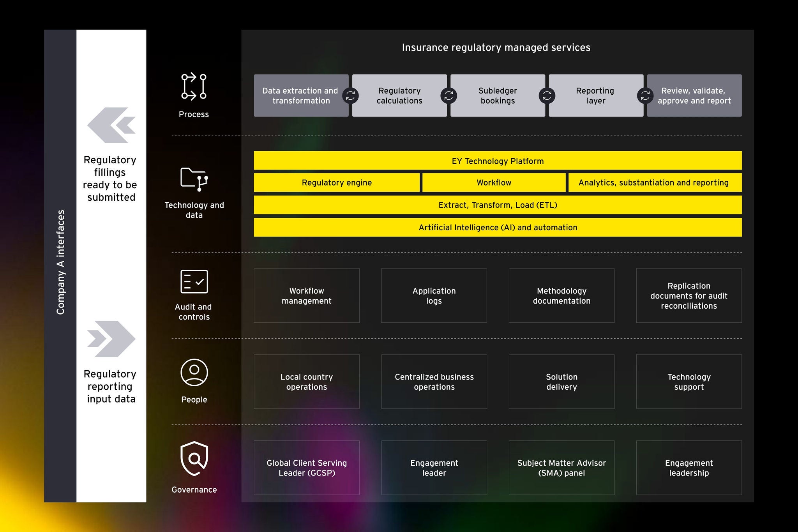The image size is (798, 532).
Task: Click Regulatory fillings ready to be submitted text
Action: (x=111, y=179)
